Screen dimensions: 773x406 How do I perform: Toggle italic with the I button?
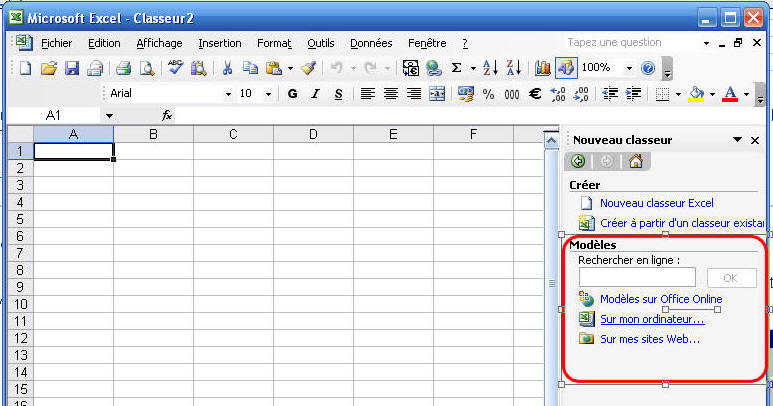[316, 94]
